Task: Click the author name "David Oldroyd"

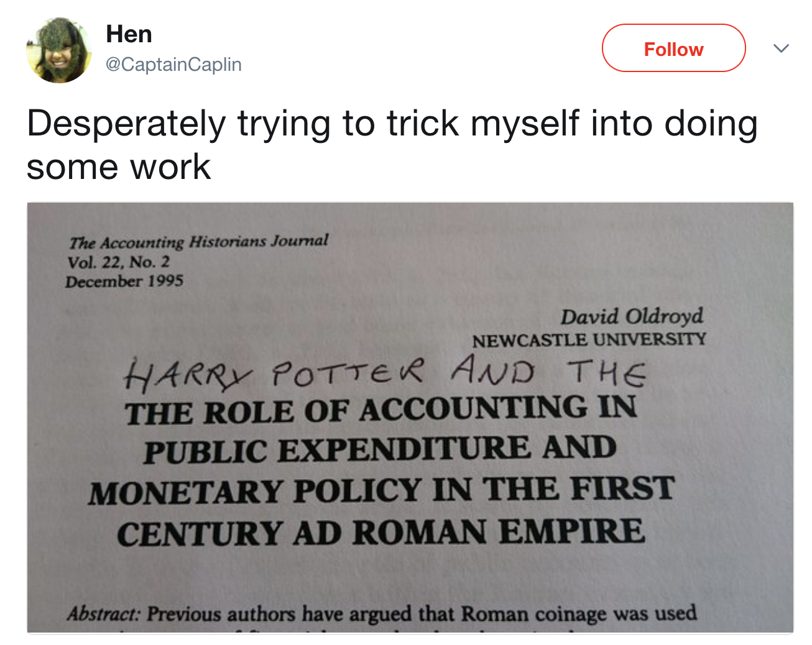Action: coord(632,316)
